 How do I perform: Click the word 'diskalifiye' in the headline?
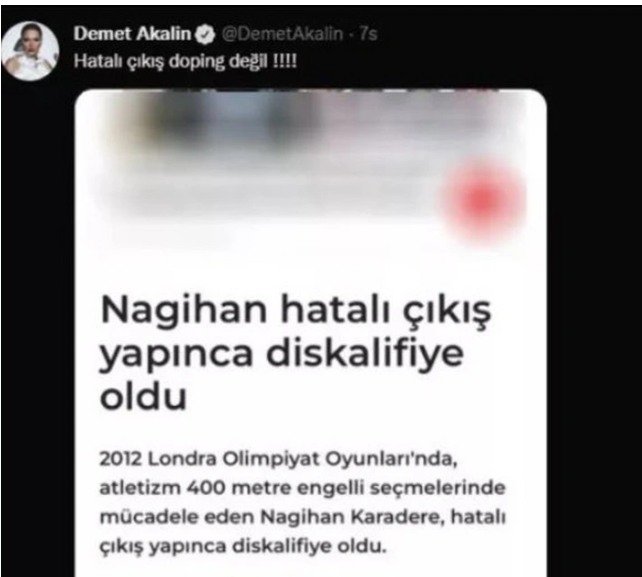tap(365, 355)
